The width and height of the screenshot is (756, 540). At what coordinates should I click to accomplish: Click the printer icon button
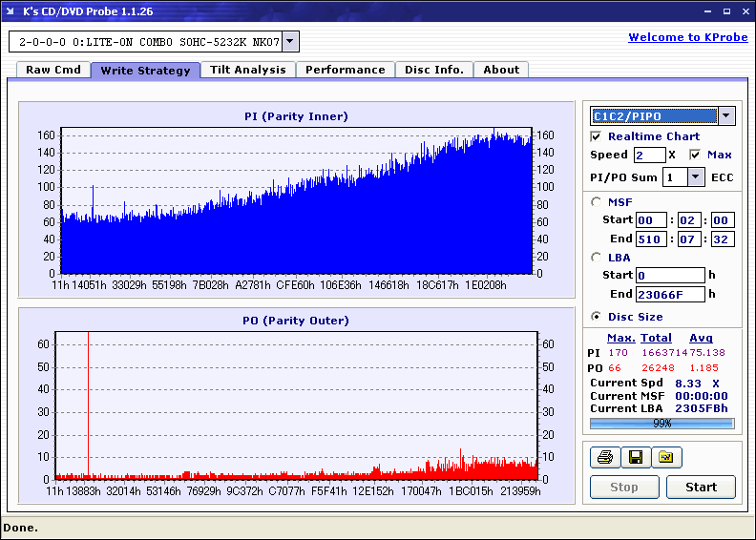[605, 457]
